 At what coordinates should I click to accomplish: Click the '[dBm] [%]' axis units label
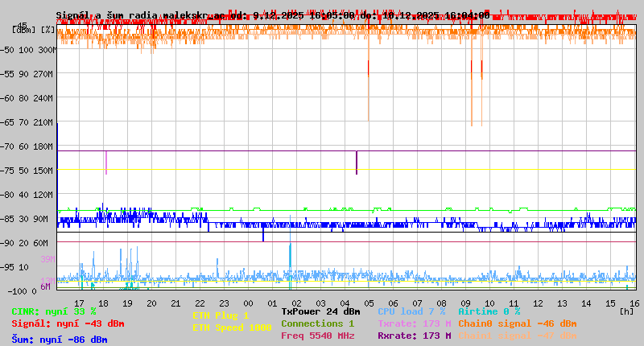coord(33,30)
